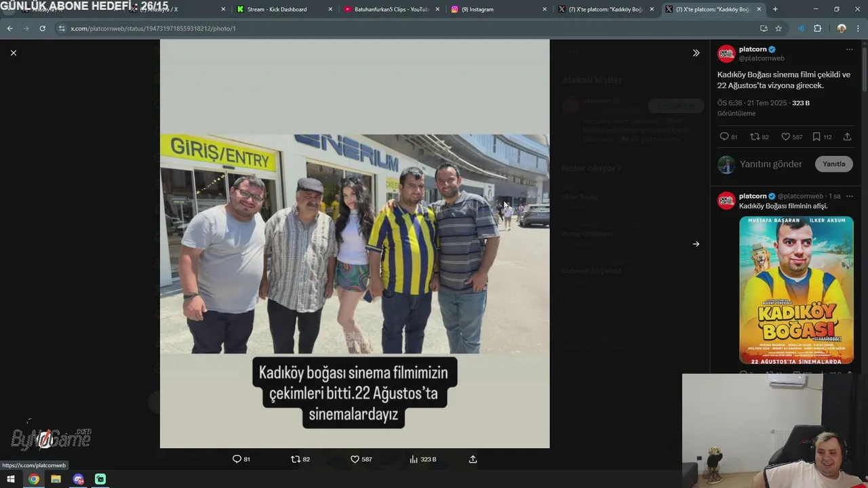Click the share icon in the tweet panel
The image size is (868, 488).
847,137
